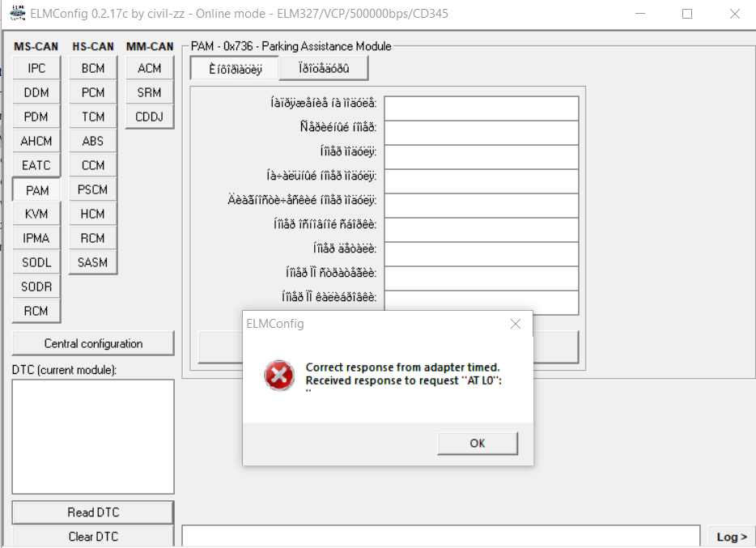Image resolution: width=756 pixels, height=548 pixels.
Task: Select the BCM module under HS-CAN
Action: pos(93,69)
